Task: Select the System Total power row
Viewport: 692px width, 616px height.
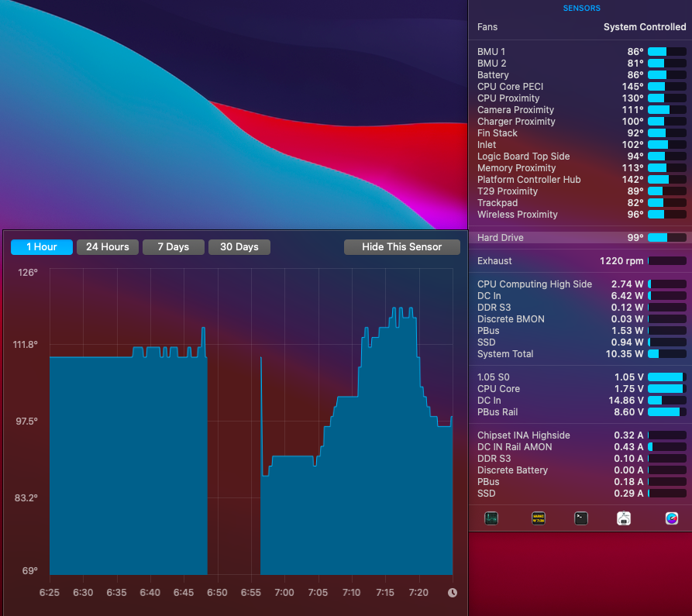Action: [581, 354]
